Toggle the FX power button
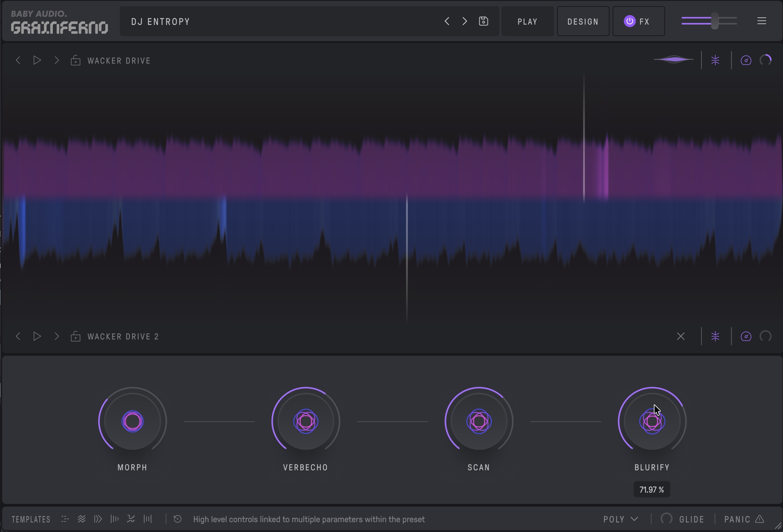This screenshot has height=532, width=783. pyautogui.click(x=629, y=21)
